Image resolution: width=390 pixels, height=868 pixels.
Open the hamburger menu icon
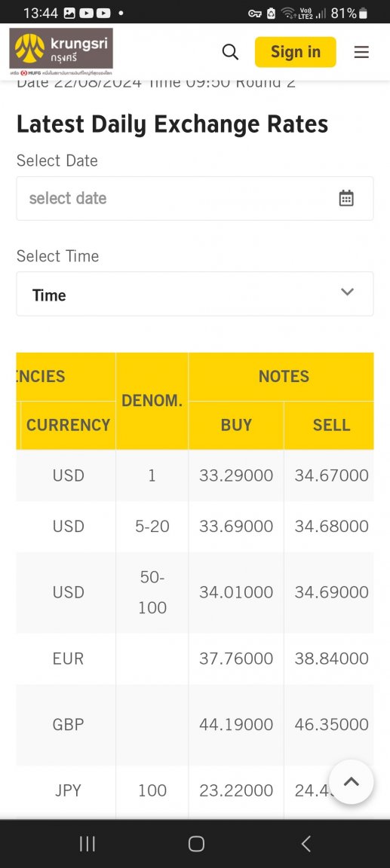(x=361, y=52)
